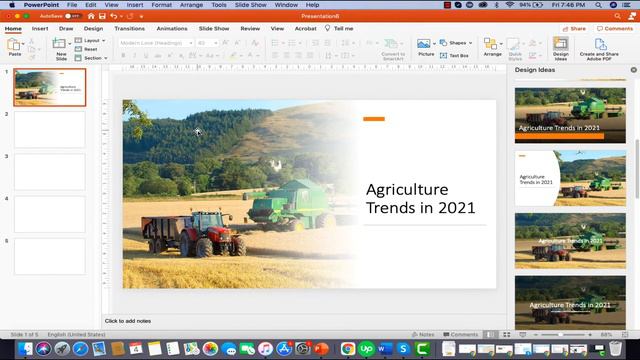Open the Arrange menu
This screenshot has height=360, width=640.
pos(492,47)
